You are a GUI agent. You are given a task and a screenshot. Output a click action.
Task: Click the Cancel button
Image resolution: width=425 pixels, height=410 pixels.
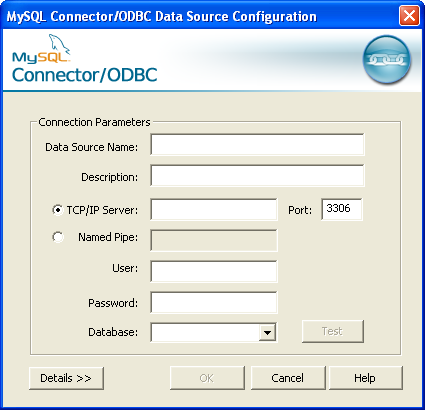click(288, 378)
